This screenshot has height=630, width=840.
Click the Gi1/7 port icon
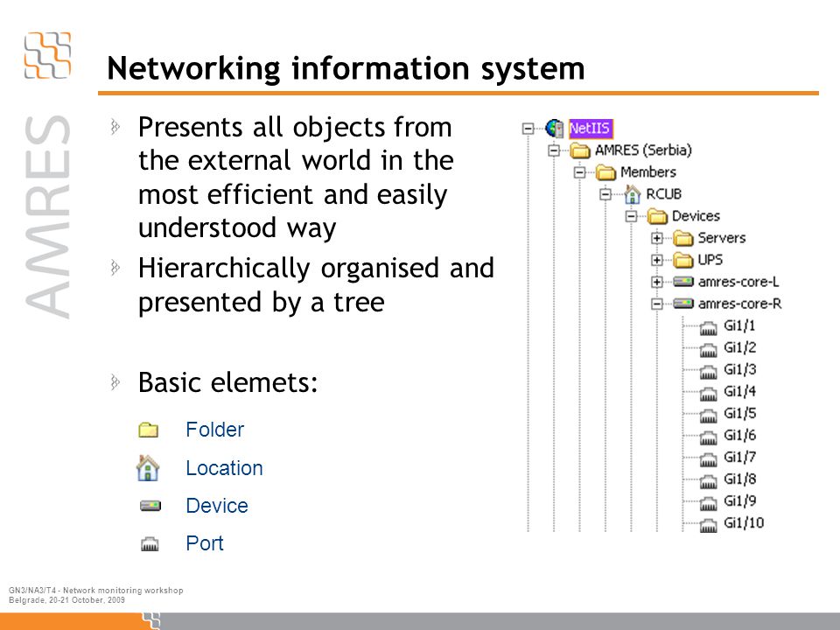pos(708,459)
